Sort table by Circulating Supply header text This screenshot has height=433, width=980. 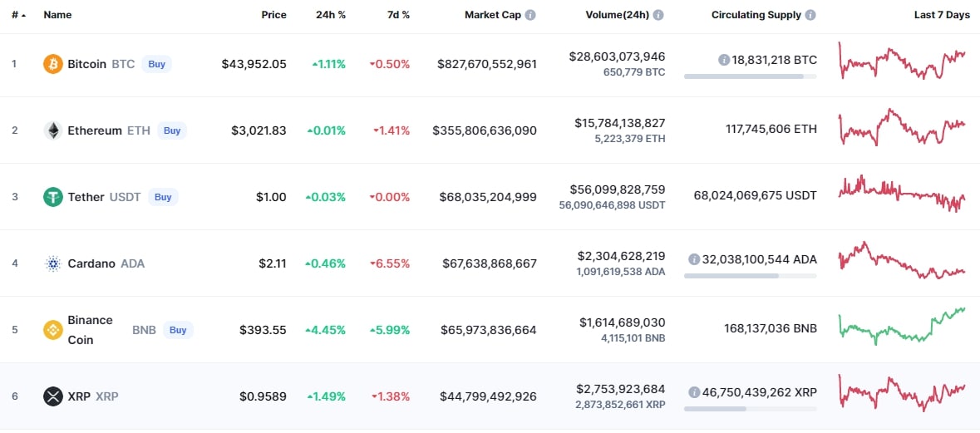(756, 15)
